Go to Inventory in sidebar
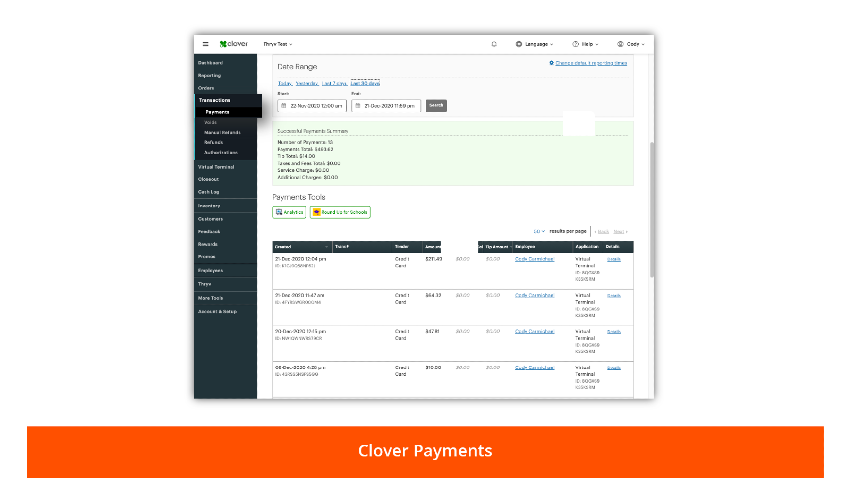This screenshot has width=850, height=478. 209,205
